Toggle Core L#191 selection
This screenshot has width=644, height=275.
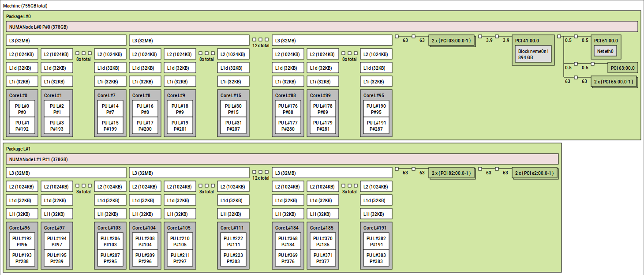point(375,228)
